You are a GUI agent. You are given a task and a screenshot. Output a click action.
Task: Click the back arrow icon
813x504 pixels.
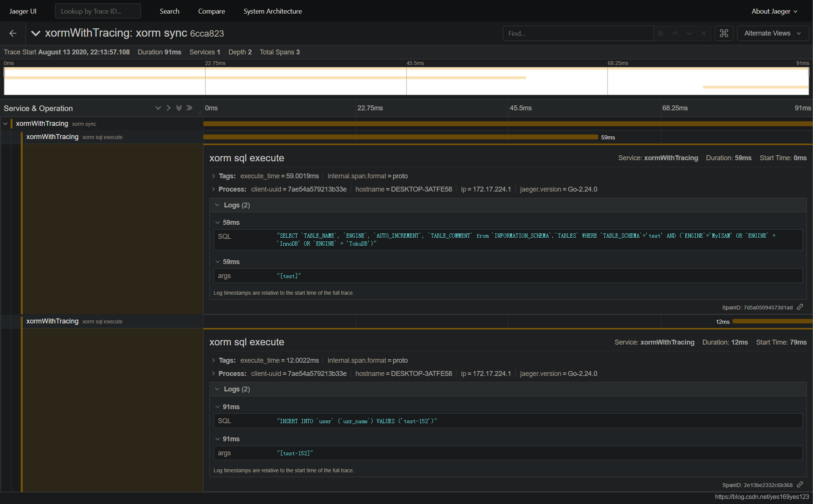click(x=13, y=33)
